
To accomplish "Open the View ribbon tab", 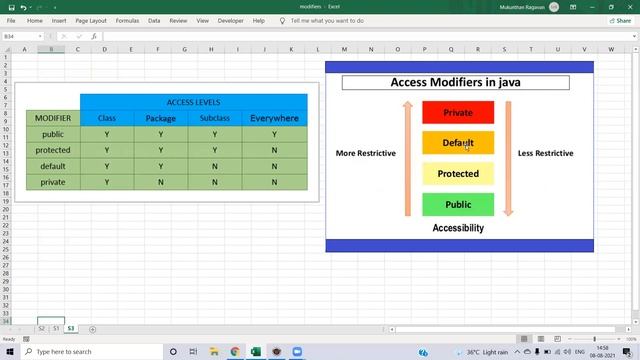I will (202, 20).
